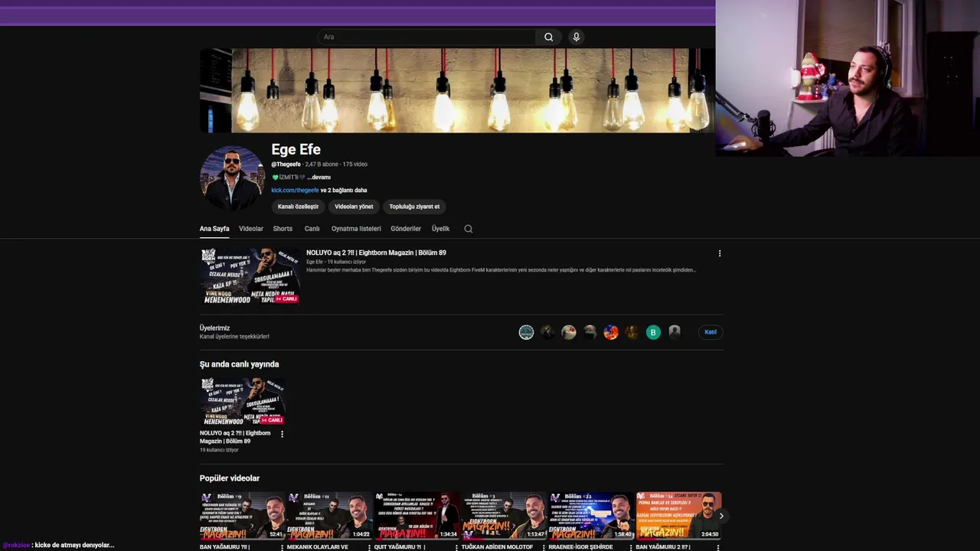Click the Katıl membership button
This screenshot has height=551, width=980.
click(710, 332)
